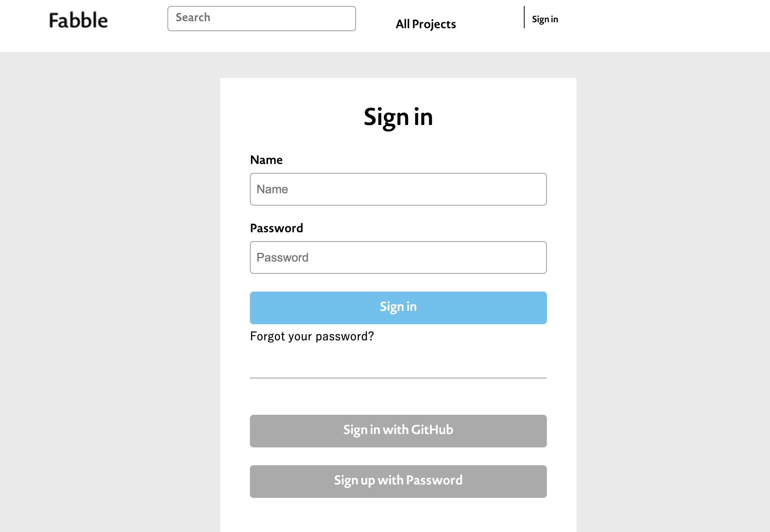Click into the Password input field

click(398, 257)
